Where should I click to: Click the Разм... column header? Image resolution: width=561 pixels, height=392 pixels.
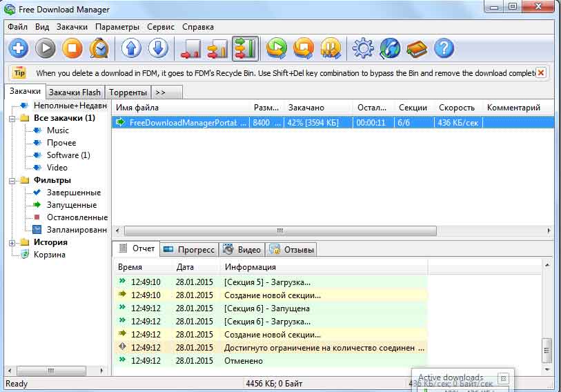point(266,108)
